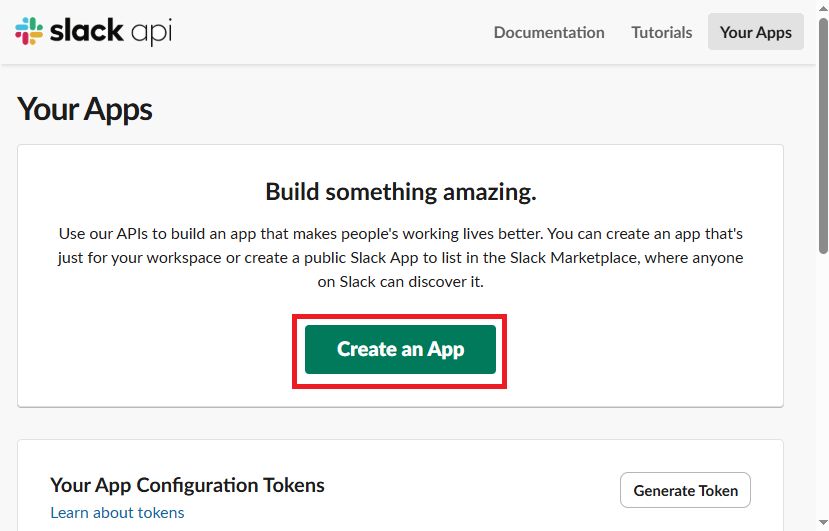Click the Build something amazing heading
Viewport: 829px width, 531px height.
pyautogui.click(x=401, y=191)
